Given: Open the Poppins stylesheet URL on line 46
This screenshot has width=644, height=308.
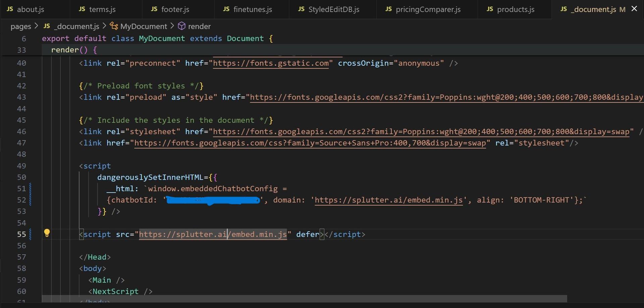Looking at the screenshot, I should [x=421, y=131].
